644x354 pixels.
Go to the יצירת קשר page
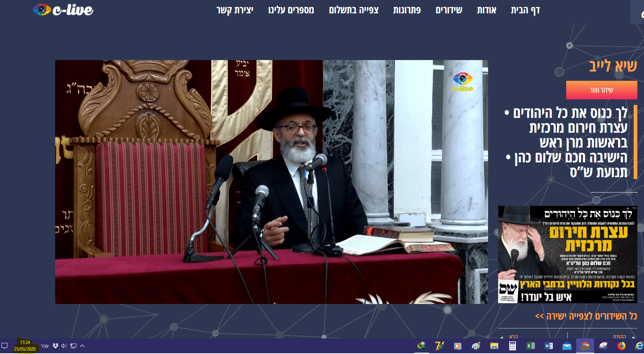pyautogui.click(x=235, y=10)
